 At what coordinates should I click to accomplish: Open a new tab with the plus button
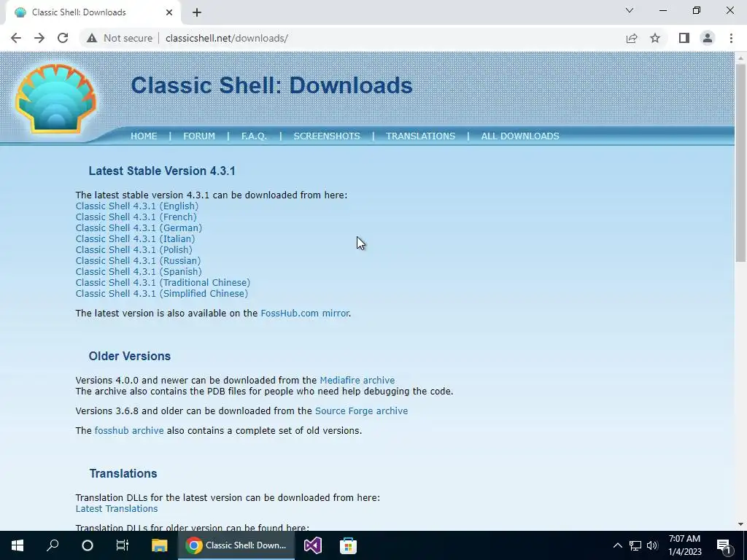(197, 12)
